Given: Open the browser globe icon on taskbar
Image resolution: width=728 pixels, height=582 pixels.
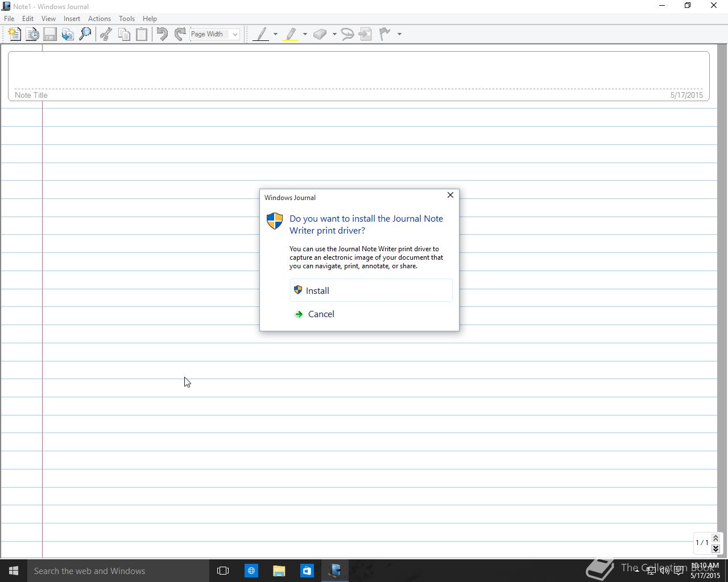Looking at the screenshot, I should (x=251, y=571).
